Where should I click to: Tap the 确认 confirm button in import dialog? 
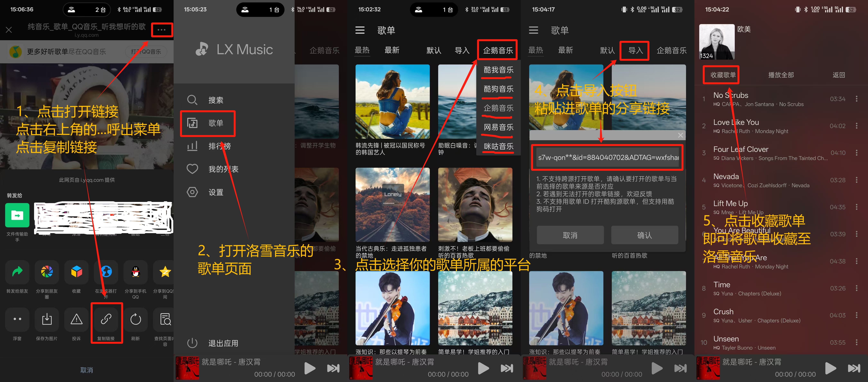[x=645, y=235]
